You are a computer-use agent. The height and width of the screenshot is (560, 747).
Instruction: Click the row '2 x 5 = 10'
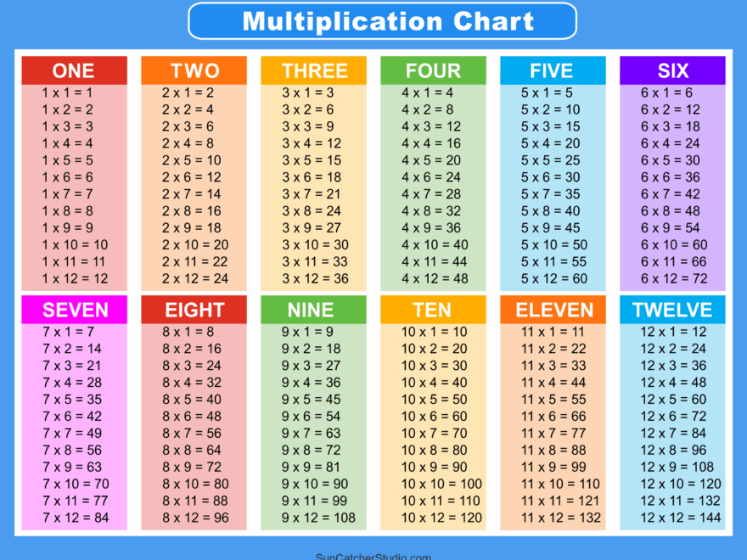coord(191,160)
